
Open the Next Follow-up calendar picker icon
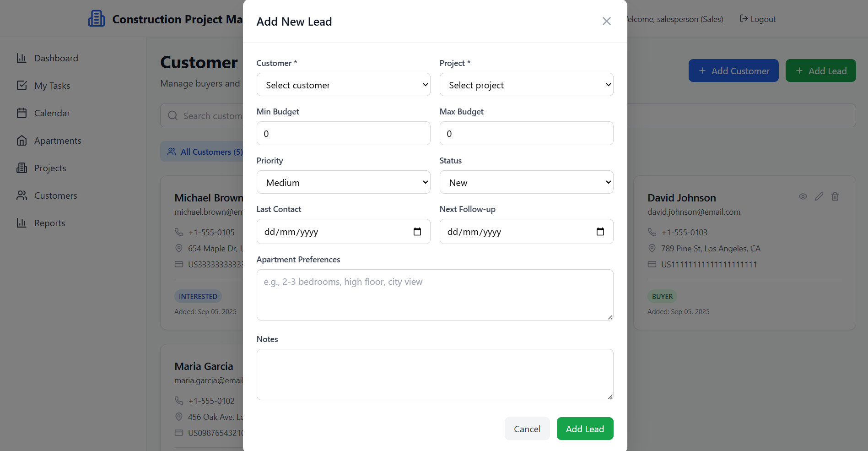pos(600,232)
